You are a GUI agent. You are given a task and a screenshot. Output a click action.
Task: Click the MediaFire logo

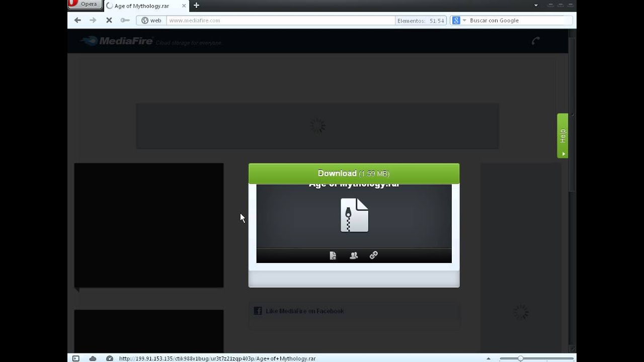coord(117,41)
